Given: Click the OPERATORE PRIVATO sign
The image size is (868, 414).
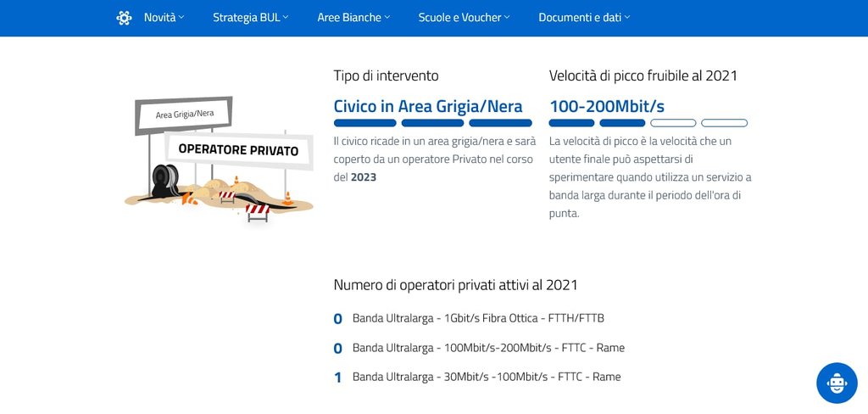Looking at the screenshot, I should click(x=237, y=150).
